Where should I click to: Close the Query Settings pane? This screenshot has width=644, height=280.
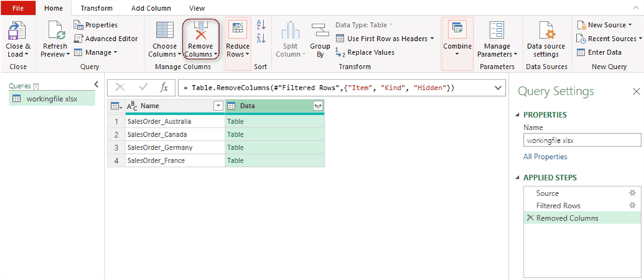pos(636,91)
